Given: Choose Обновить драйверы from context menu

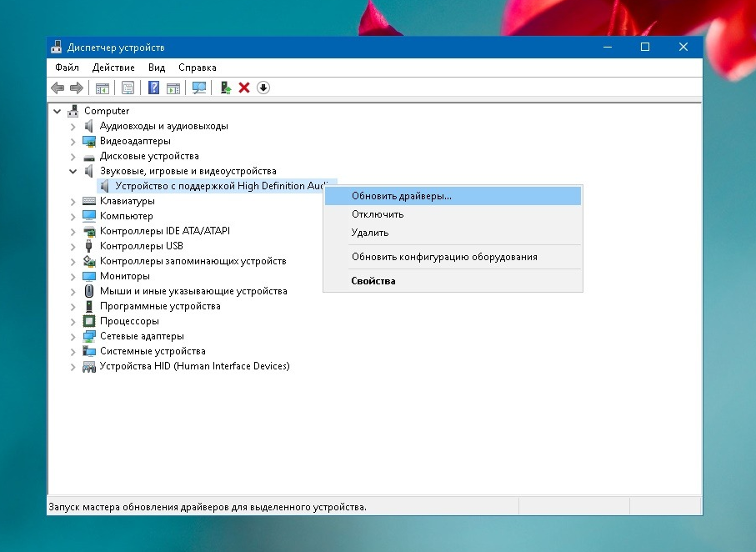Looking at the screenshot, I should [401, 196].
